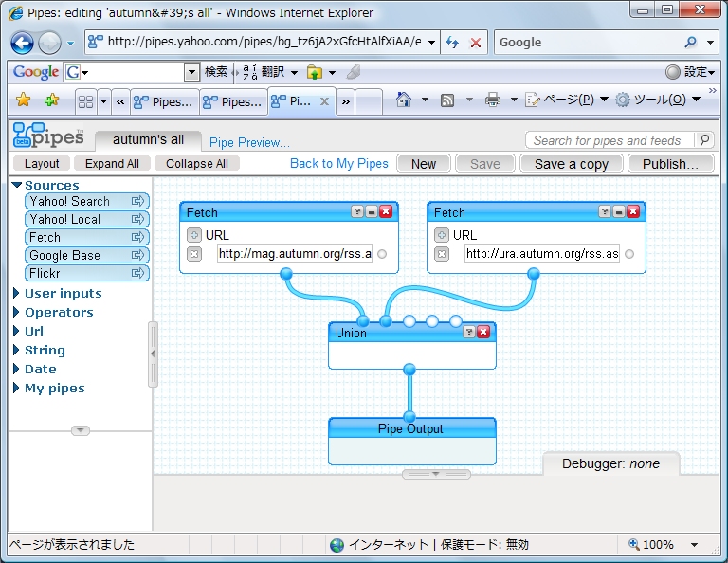Image resolution: width=728 pixels, height=563 pixels.
Task: Open the zoom level 100% dropdown
Action: pyautogui.click(x=694, y=544)
